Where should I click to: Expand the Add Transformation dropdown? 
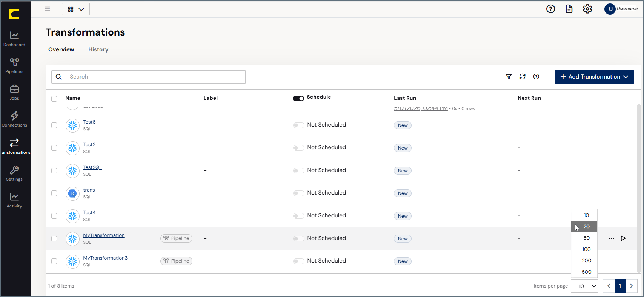click(x=594, y=77)
